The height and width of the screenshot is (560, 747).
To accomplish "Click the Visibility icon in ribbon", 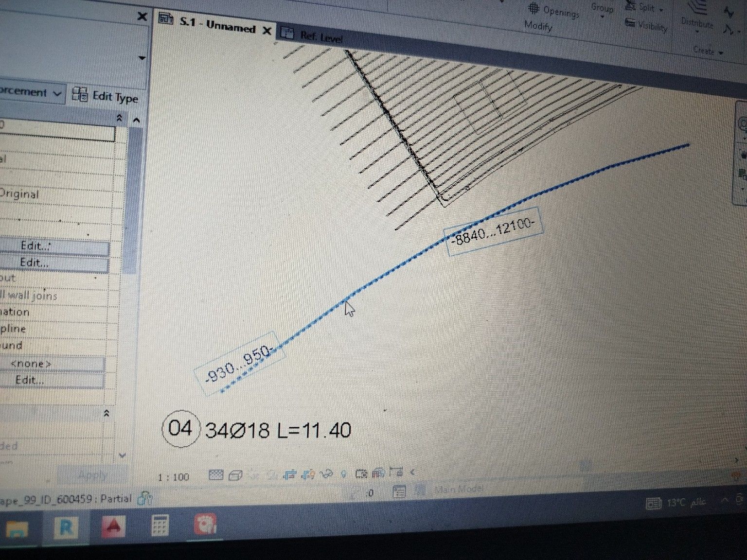I will 630,23.
